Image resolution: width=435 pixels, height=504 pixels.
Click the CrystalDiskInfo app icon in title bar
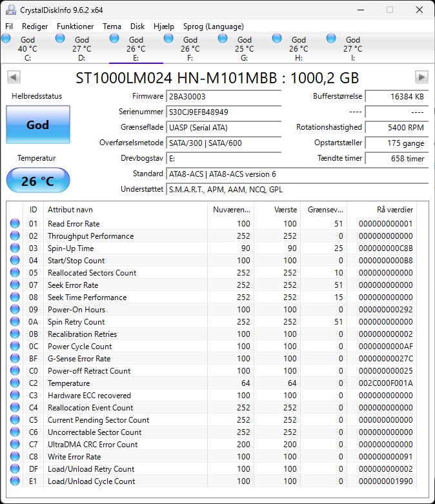[x=10, y=10]
